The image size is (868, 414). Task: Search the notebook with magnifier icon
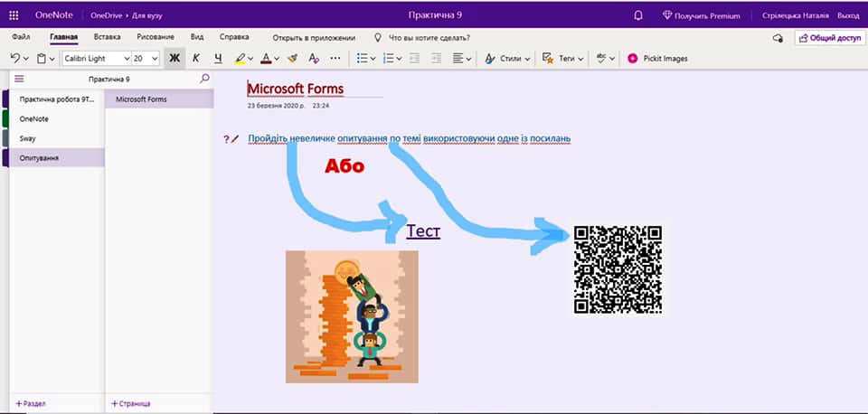coord(205,79)
